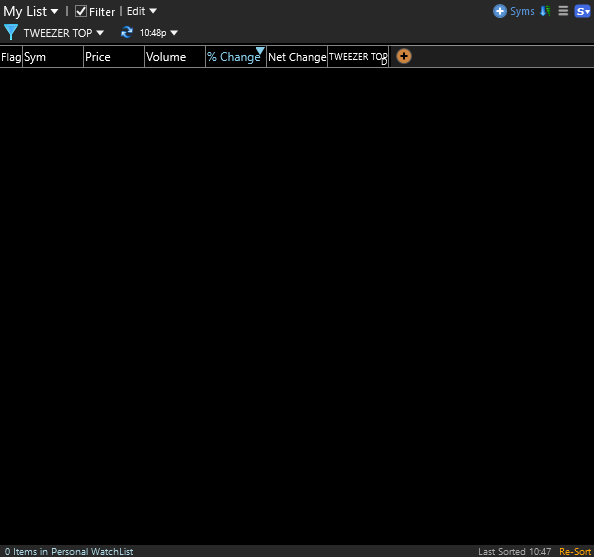
Task: Click the Net Change column header
Action: (297, 57)
